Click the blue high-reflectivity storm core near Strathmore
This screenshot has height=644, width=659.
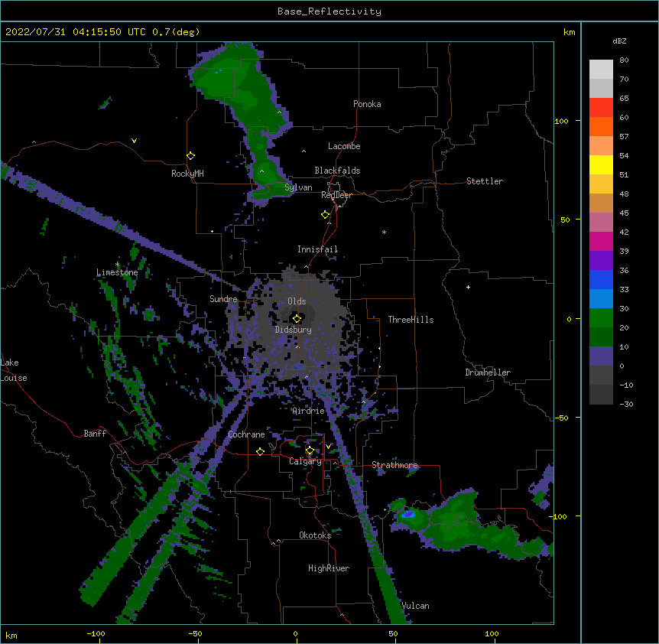pos(408,514)
